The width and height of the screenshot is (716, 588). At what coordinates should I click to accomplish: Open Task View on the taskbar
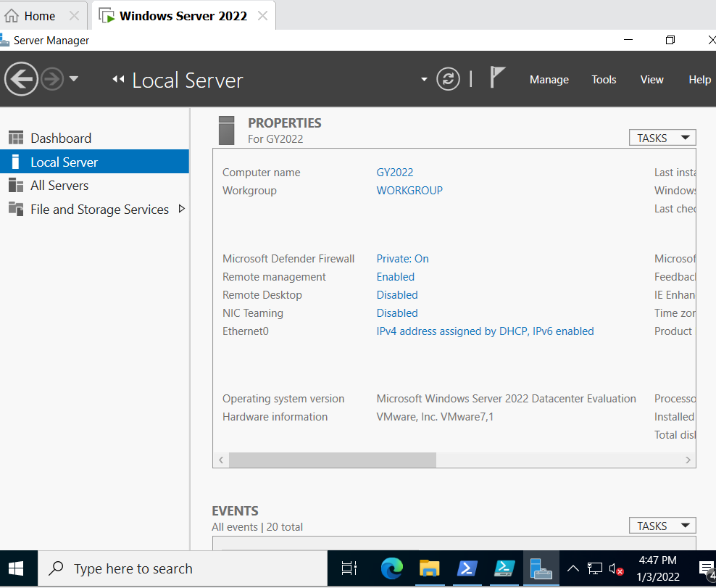tap(349, 569)
